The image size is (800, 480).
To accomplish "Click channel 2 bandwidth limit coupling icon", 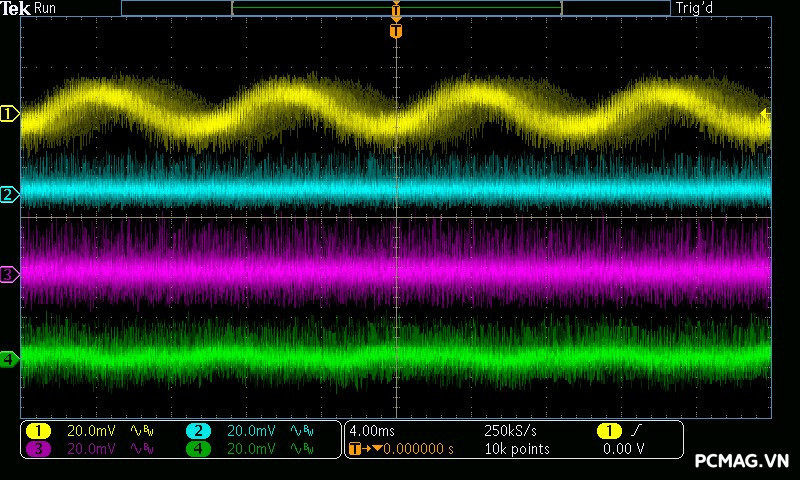I will click(300, 431).
